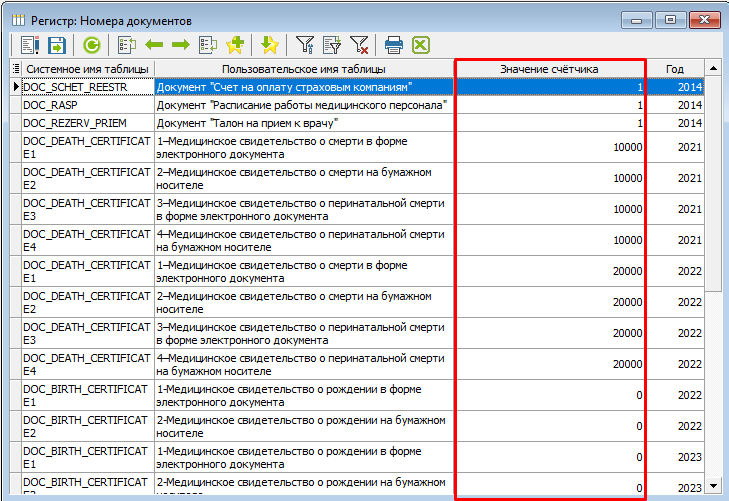
Task: Open the filter settings funnel icon
Action: point(306,45)
